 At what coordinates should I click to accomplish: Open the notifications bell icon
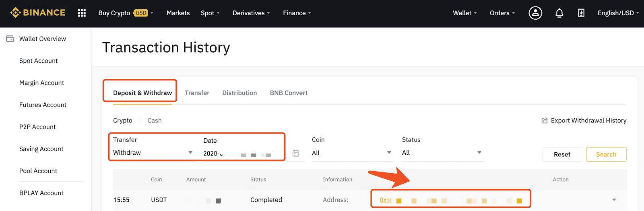pos(559,13)
